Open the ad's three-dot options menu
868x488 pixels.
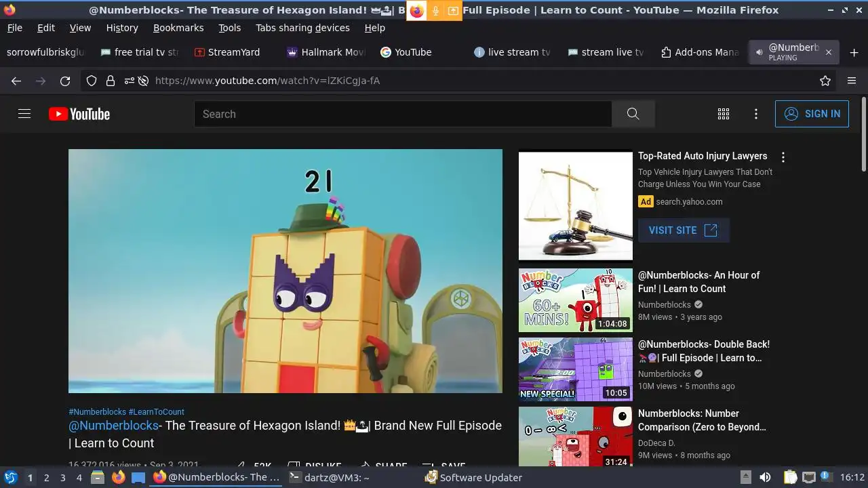[783, 157]
